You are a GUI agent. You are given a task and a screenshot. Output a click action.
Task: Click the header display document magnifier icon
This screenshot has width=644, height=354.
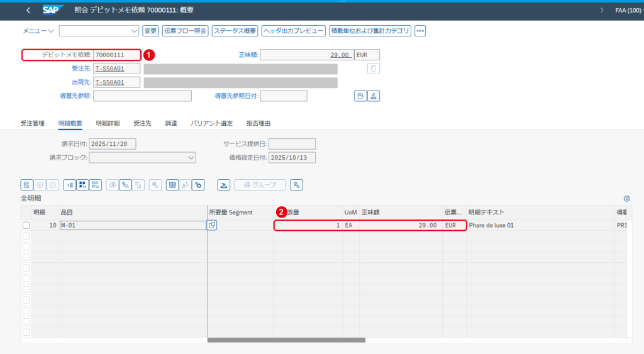[360, 96]
